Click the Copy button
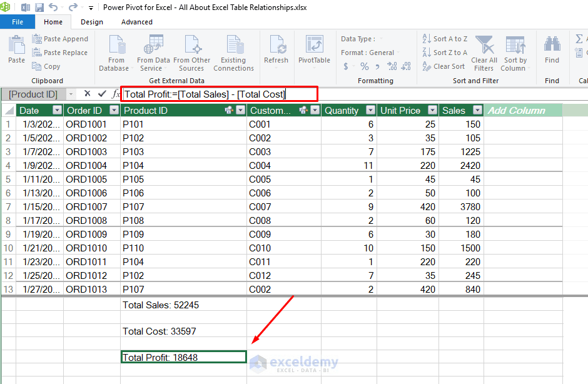Image resolution: width=588 pixels, height=384 pixels. tap(46, 66)
